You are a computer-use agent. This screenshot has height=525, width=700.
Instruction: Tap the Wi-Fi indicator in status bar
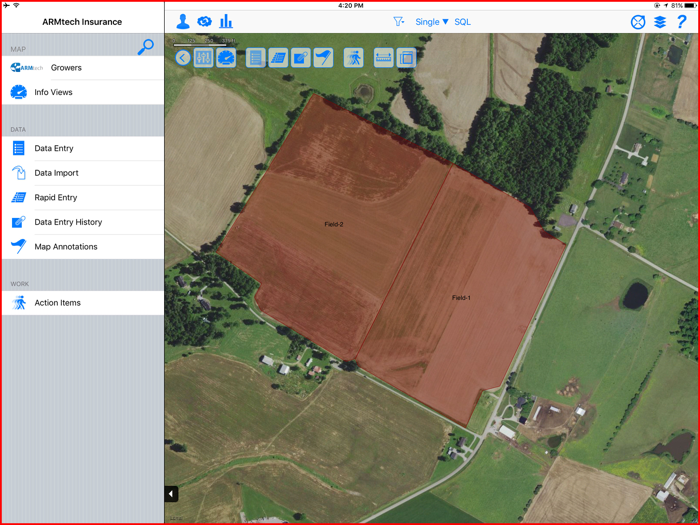pyautogui.click(x=16, y=5)
